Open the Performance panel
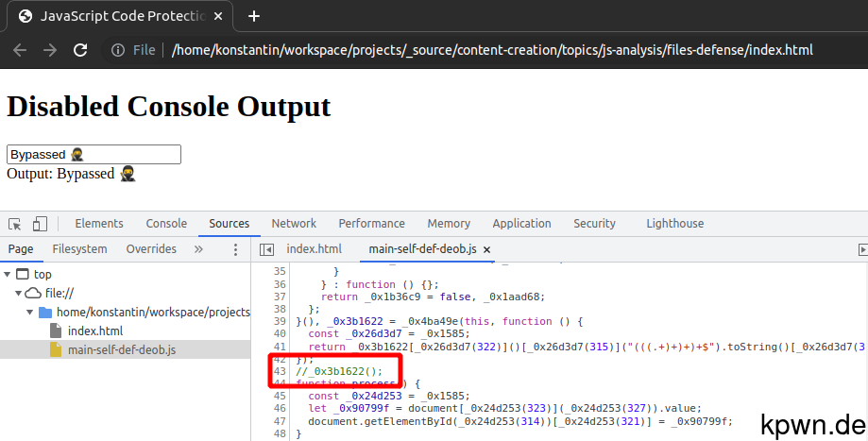 tap(371, 224)
